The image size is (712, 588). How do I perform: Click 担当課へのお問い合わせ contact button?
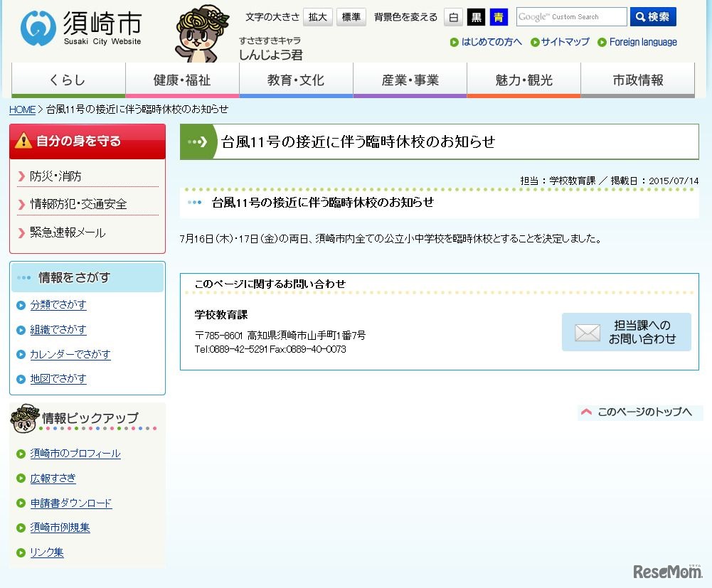(x=626, y=332)
